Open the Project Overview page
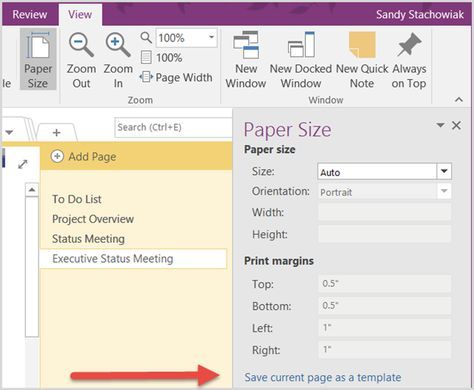 [x=93, y=219]
